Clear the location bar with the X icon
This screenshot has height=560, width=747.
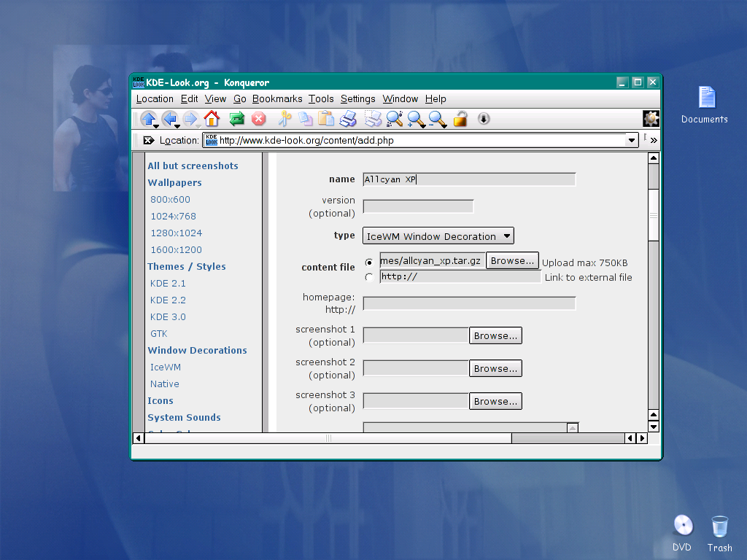coord(149,141)
